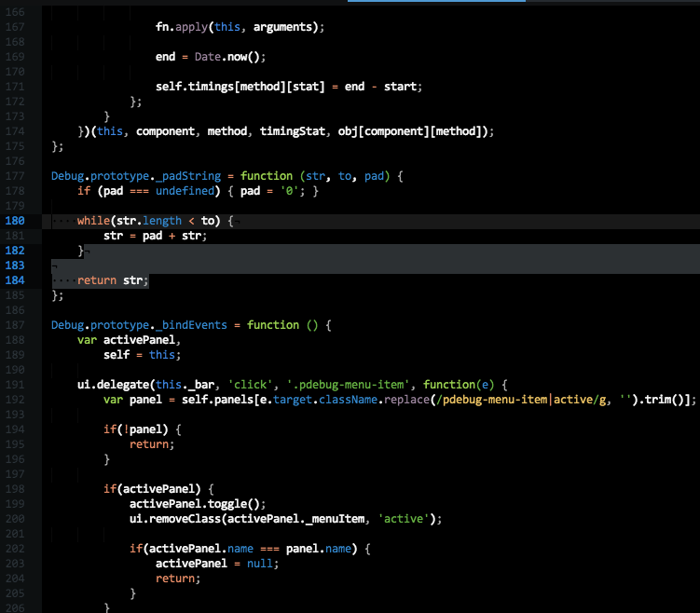Click 'if(!panel)' on line 194
This screenshot has height=613, width=700.
click(136, 429)
